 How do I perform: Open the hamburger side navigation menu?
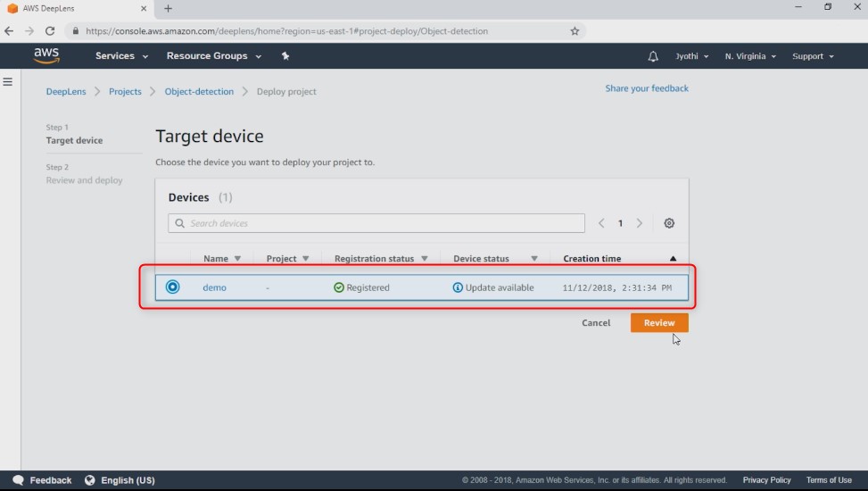pyautogui.click(x=8, y=82)
